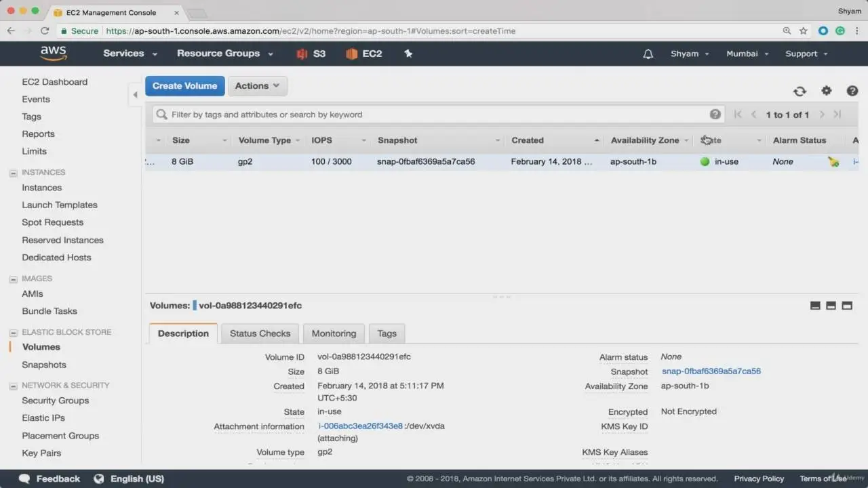Change language via English (US)
This screenshot has width=868, height=488.
click(x=137, y=479)
